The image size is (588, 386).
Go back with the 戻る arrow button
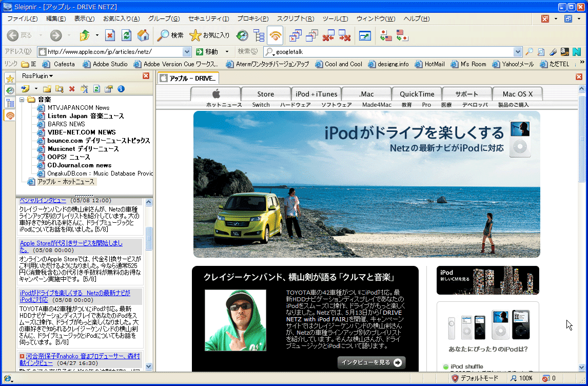[x=19, y=35]
